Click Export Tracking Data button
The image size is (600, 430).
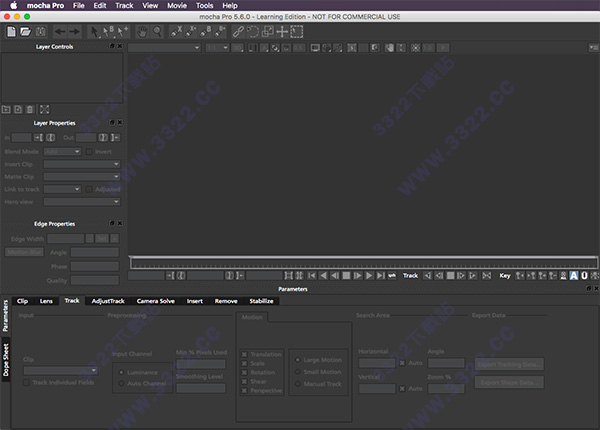pos(509,364)
